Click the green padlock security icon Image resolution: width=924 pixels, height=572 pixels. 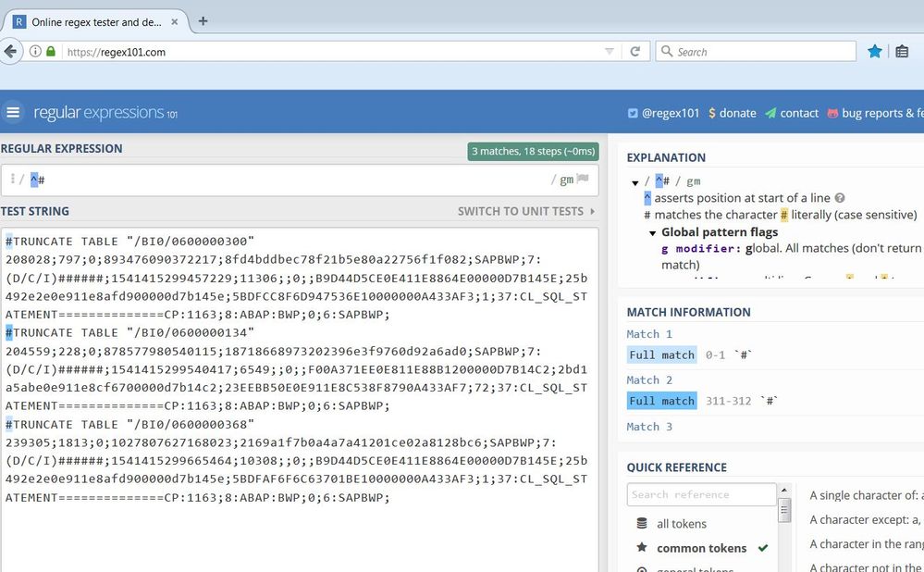(x=51, y=52)
